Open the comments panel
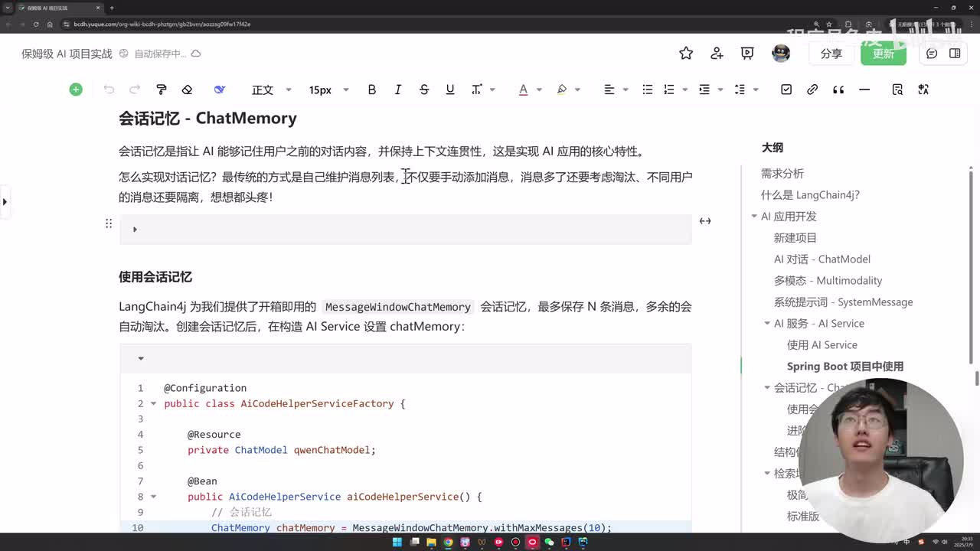The width and height of the screenshot is (980, 551). coord(932,53)
